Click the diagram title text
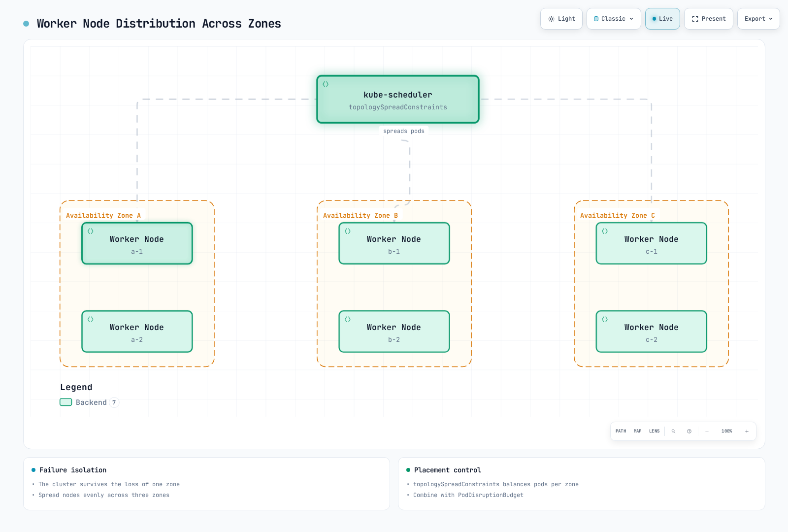 coord(159,24)
